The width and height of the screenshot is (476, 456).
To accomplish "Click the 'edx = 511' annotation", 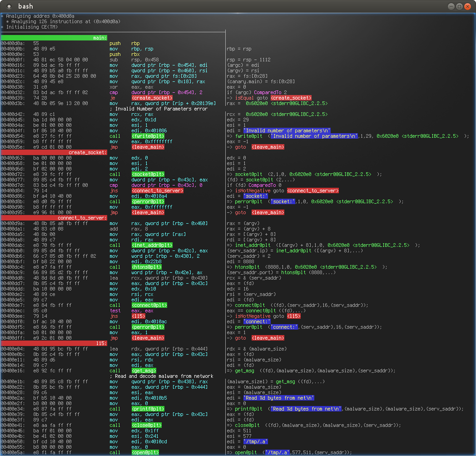I will [x=239, y=431].
